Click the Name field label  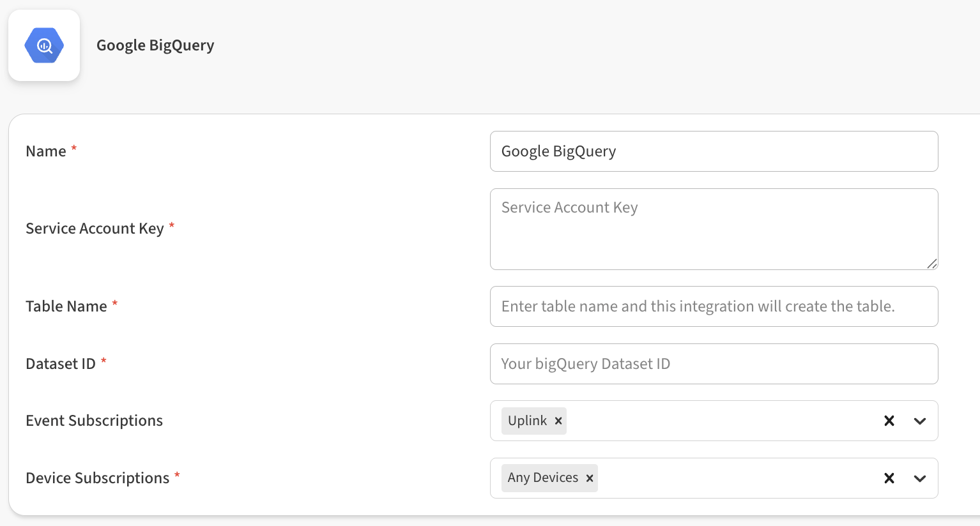coord(46,151)
